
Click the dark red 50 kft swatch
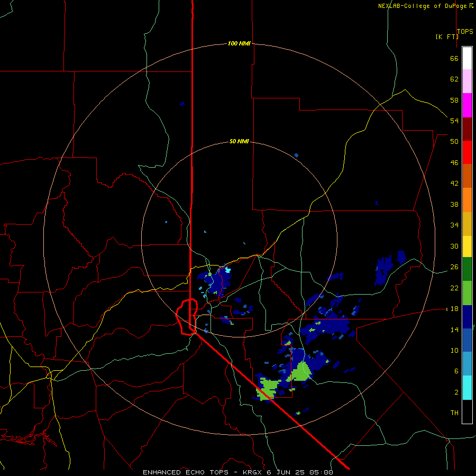[467, 130]
